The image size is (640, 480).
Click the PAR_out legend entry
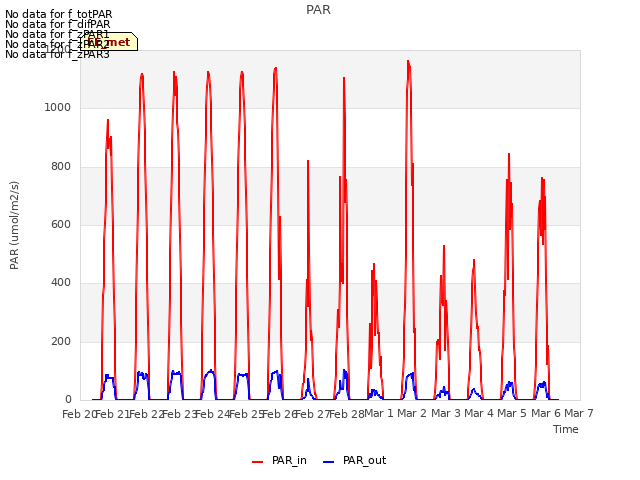(355, 461)
